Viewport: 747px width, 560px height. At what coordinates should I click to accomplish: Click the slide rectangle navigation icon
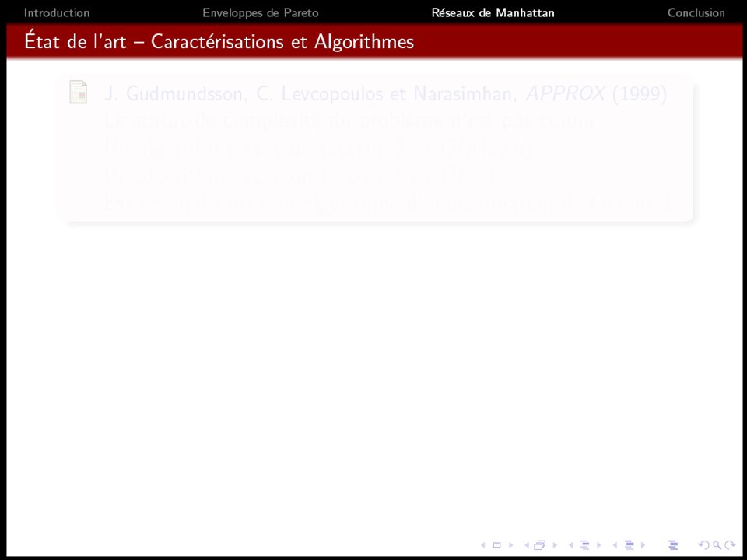click(x=496, y=545)
